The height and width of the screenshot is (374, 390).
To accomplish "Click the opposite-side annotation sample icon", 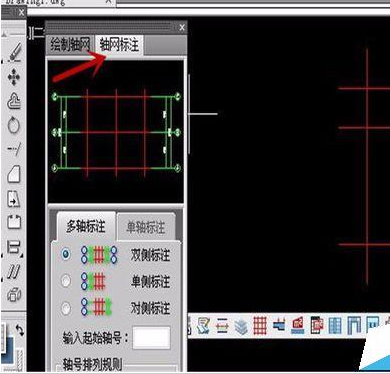I will [x=96, y=307].
